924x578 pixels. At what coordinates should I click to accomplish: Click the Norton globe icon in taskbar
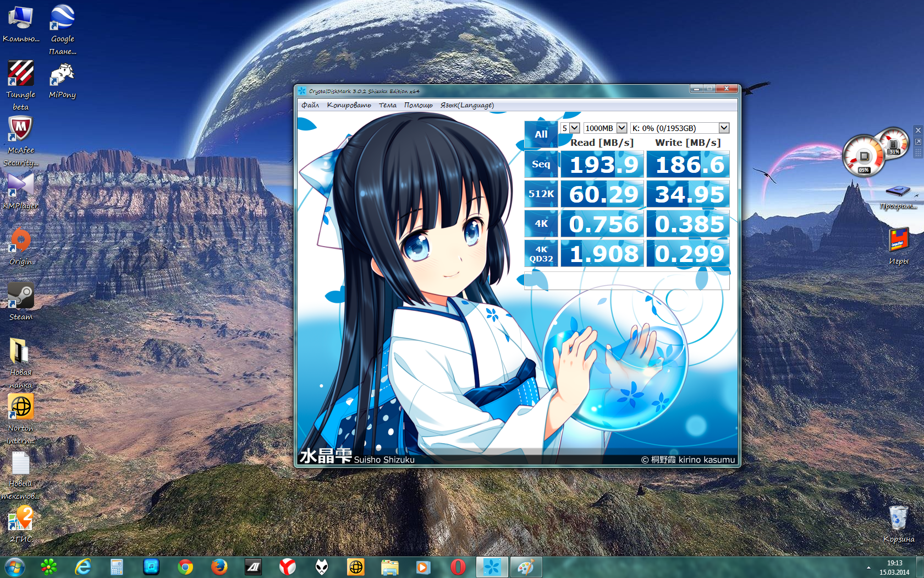356,566
